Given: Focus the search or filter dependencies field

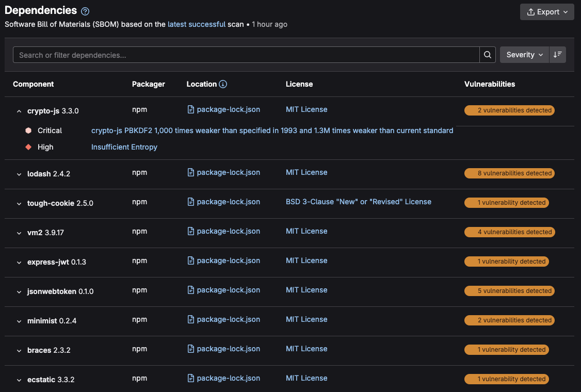Looking at the screenshot, I should point(247,55).
